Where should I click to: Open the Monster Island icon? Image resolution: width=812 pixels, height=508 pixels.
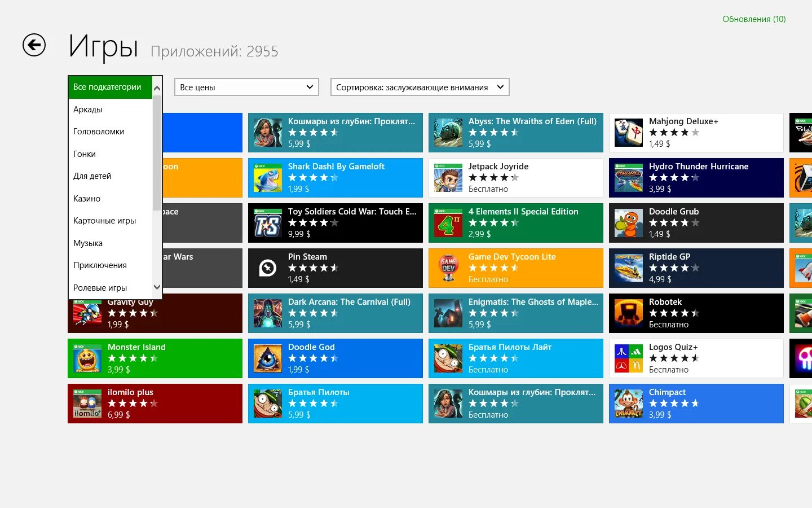click(x=87, y=358)
